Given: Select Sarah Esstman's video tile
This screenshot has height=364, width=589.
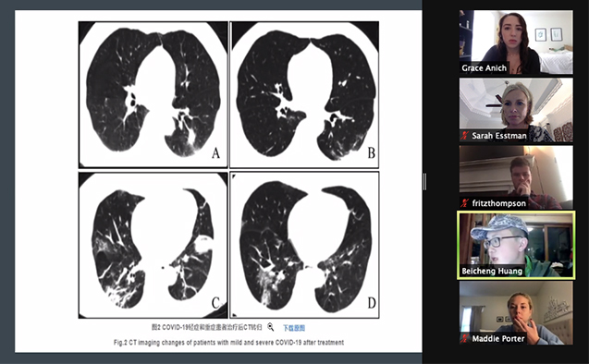Looking at the screenshot, I should click(516, 110).
